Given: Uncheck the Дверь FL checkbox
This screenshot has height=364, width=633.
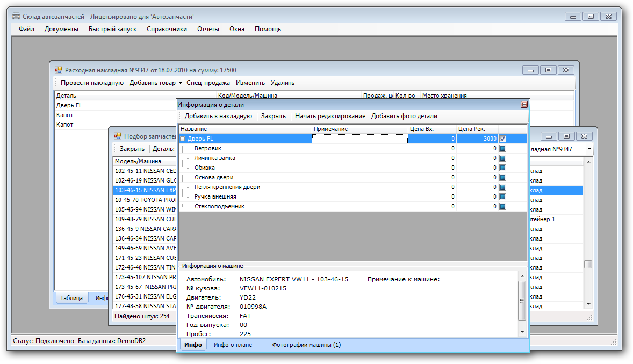Looking at the screenshot, I should [502, 139].
